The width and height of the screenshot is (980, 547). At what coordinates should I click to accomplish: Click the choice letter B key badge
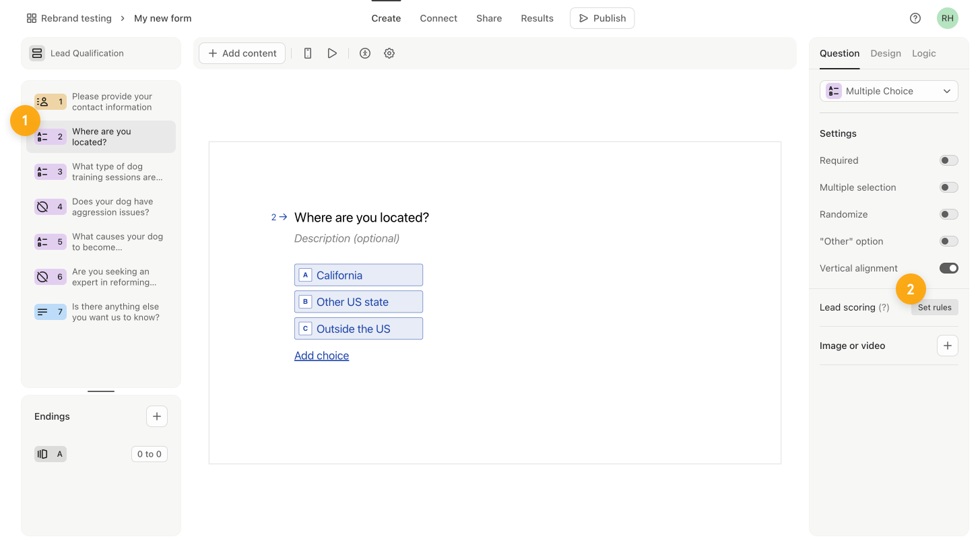click(x=305, y=302)
